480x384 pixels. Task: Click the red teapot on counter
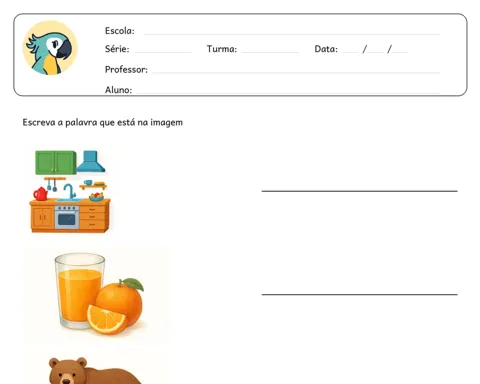pos(41,194)
